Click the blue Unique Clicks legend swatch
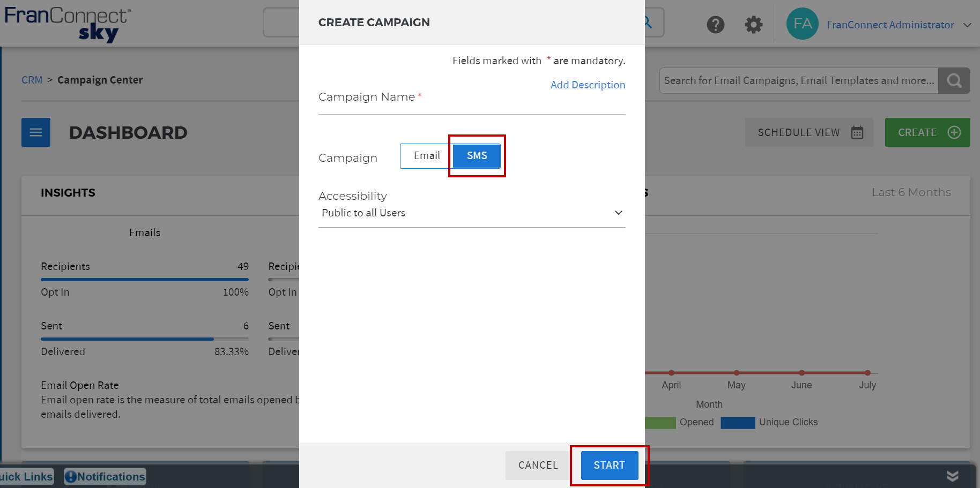 [738, 423]
